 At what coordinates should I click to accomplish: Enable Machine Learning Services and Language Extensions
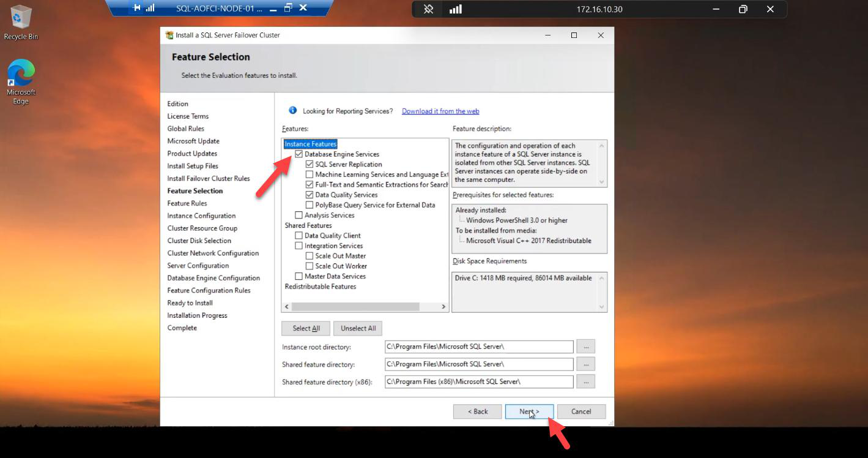tap(310, 175)
